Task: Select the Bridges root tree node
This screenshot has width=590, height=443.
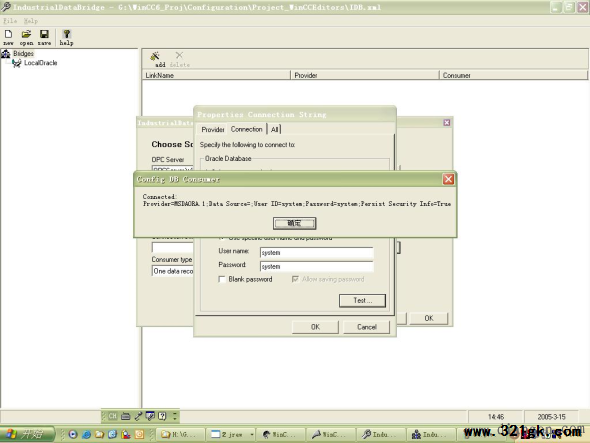Action: click(x=23, y=53)
